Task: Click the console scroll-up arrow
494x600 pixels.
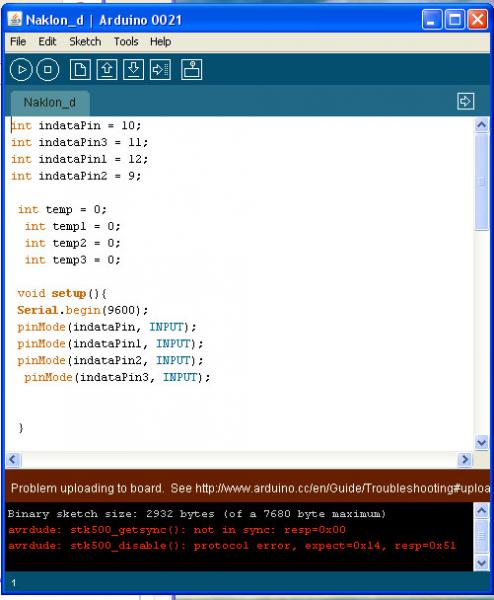Action: (481, 510)
